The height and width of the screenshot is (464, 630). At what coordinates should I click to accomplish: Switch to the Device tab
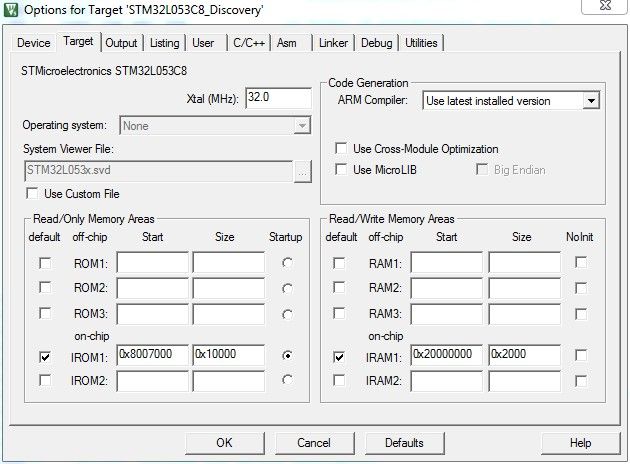34,43
